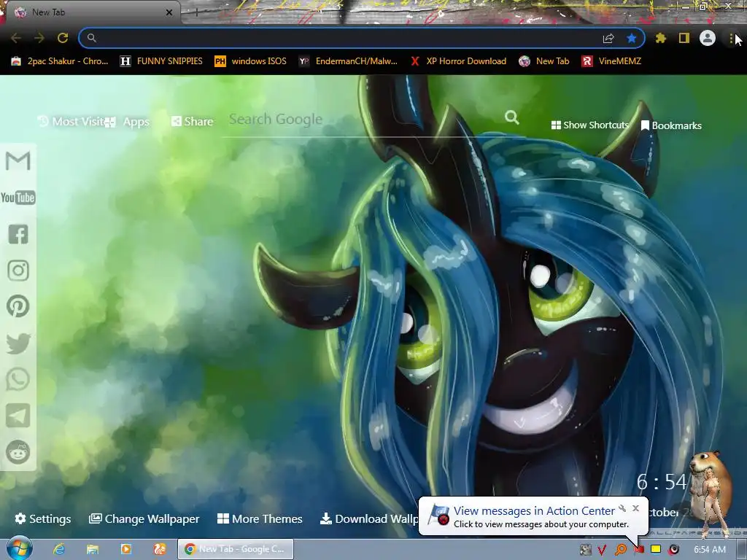
Task: Click the bookmark star icon
Action: [x=632, y=38]
